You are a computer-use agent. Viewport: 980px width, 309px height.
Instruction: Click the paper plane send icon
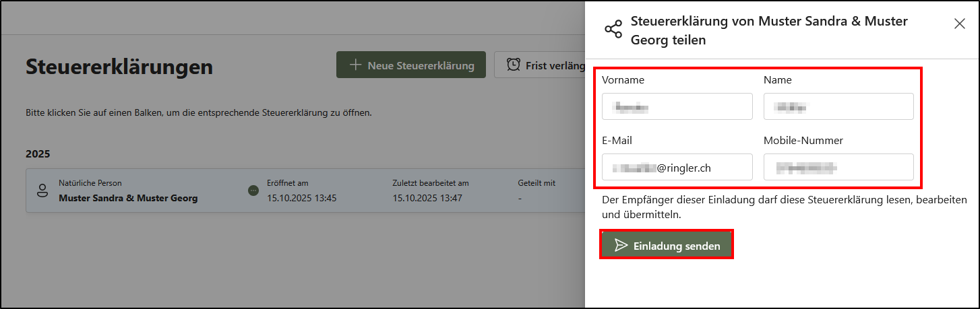pyautogui.click(x=621, y=246)
